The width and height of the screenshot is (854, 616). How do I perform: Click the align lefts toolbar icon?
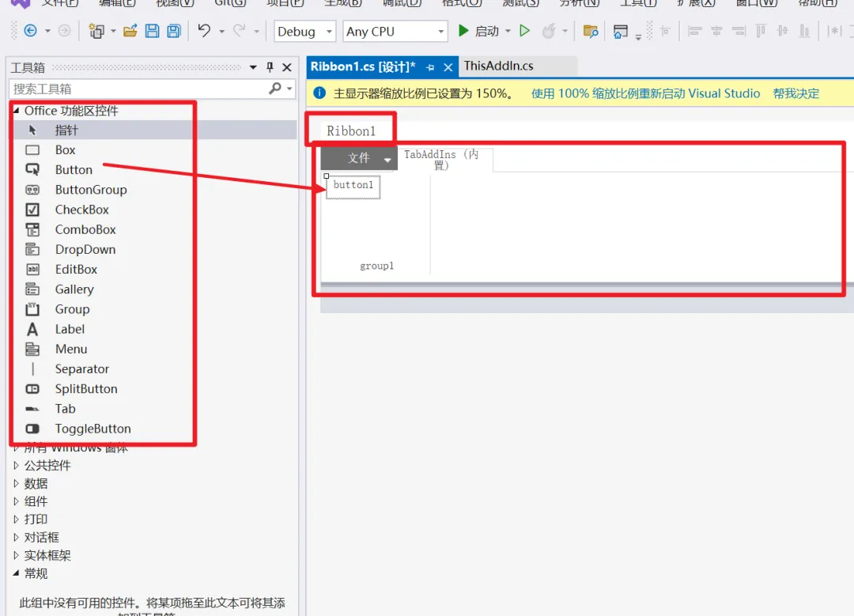pyautogui.click(x=694, y=31)
